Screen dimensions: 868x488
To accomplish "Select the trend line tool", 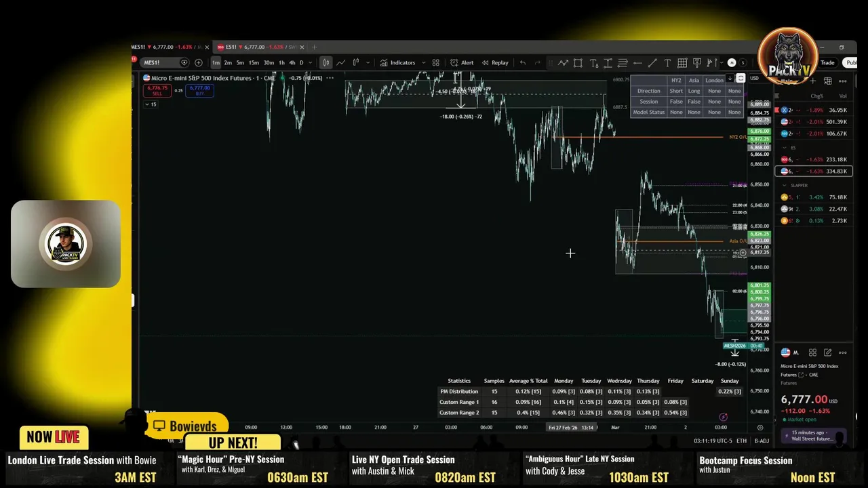I will pyautogui.click(x=652, y=62).
